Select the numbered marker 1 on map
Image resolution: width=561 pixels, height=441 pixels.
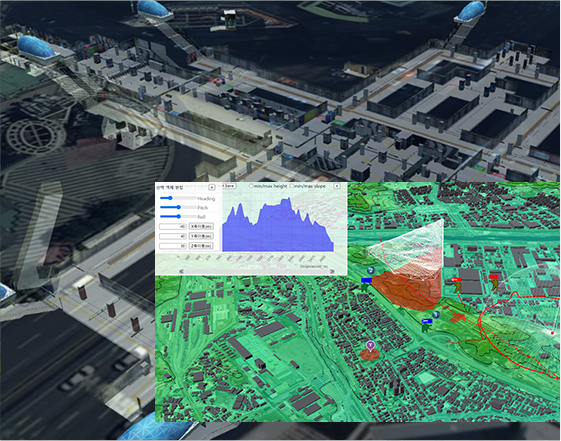(436, 315)
